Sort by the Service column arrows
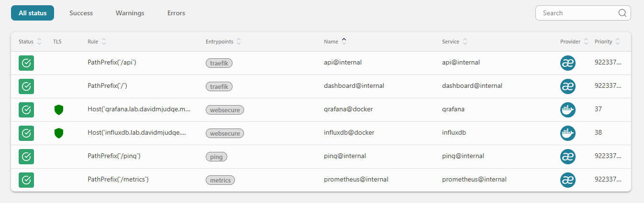The image size is (644, 203). [465, 42]
